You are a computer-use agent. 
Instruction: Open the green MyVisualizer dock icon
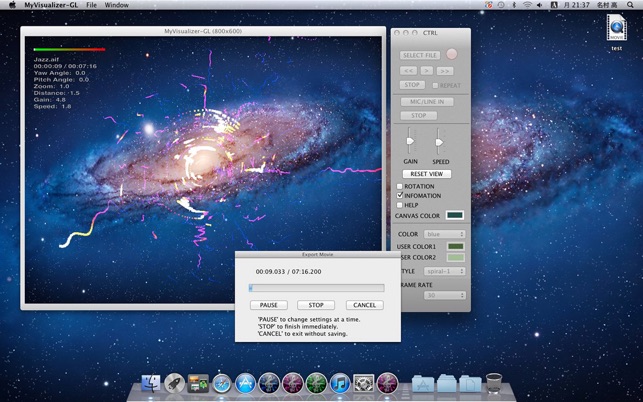[x=317, y=384]
